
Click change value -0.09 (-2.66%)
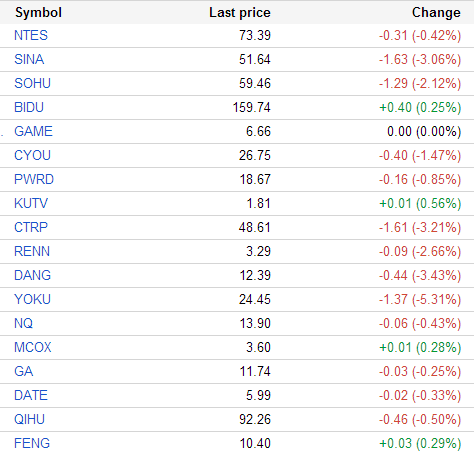coord(420,251)
